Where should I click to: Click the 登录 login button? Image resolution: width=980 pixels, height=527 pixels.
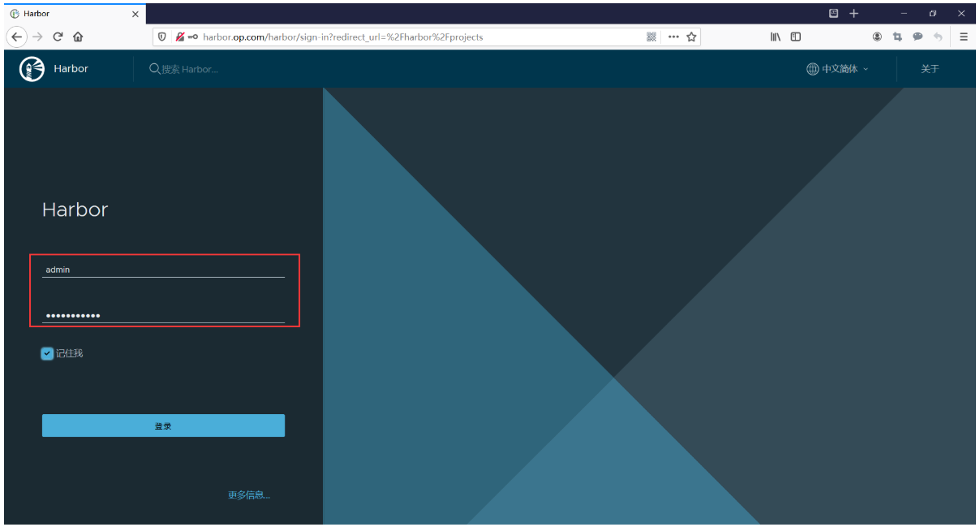click(163, 425)
